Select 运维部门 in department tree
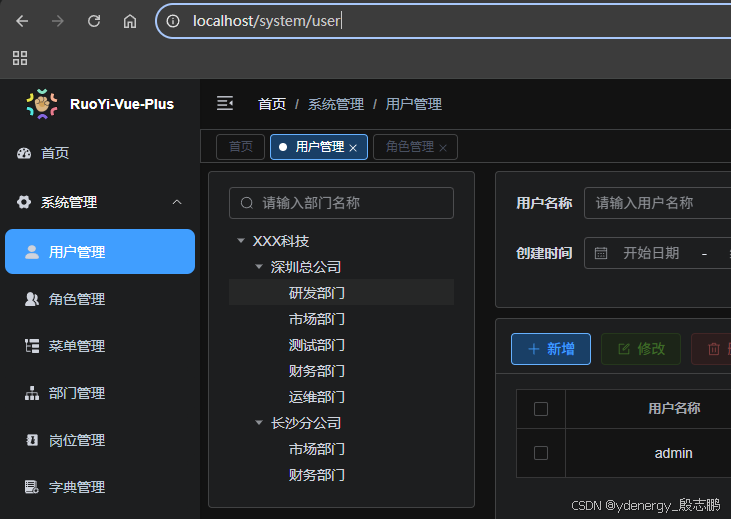This screenshot has height=519, width=731. [x=317, y=397]
